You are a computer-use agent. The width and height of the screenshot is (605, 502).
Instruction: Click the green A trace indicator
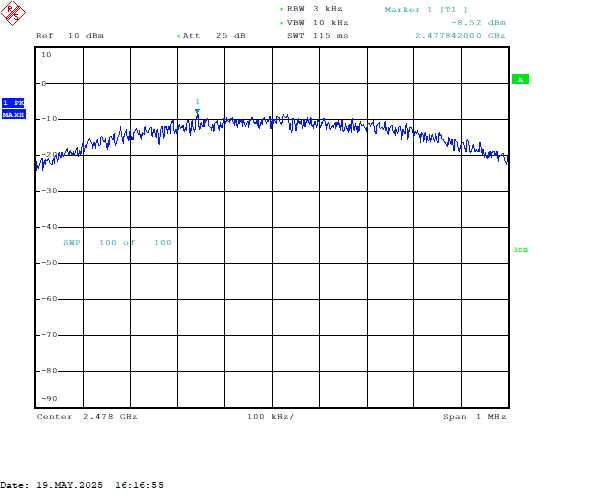coord(520,79)
